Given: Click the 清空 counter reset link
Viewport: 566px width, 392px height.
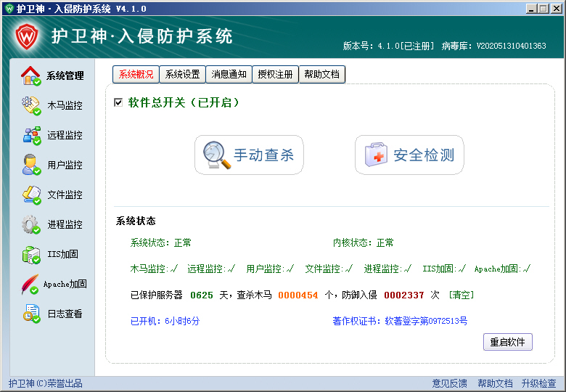Looking at the screenshot, I should click(462, 295).
